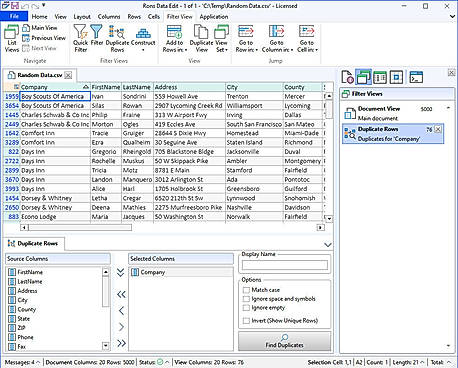Open View Set menu
Screen dimensions: 458x368
coord(221,39)
